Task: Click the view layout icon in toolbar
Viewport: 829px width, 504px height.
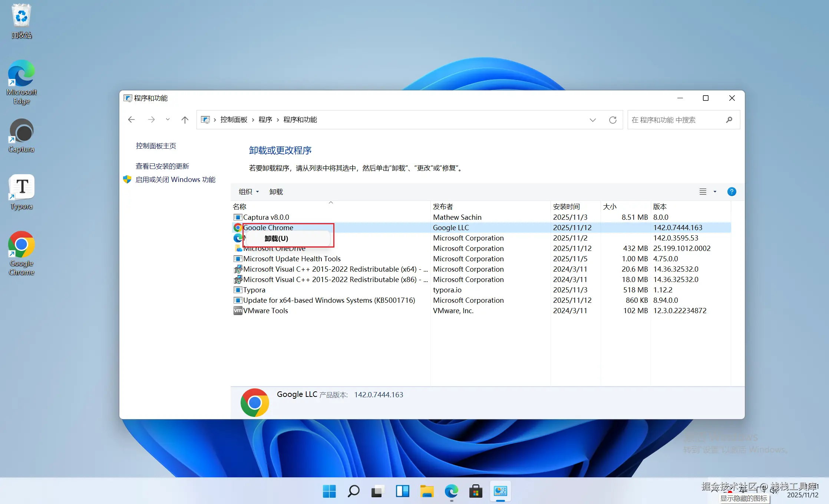Action: [x=703, y=192]
